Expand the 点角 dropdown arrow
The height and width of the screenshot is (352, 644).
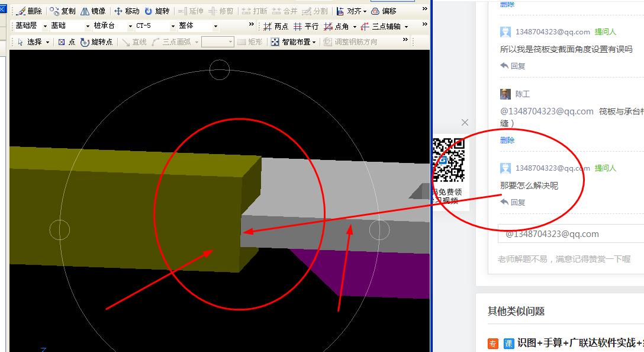355,27
